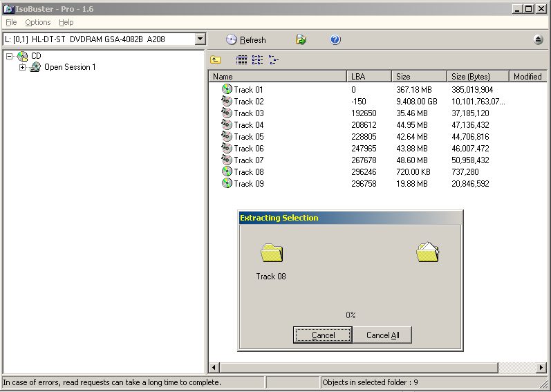Image resolution: width=551 pixels, height=392 pixels.
Task: Open help via blue question mark icon
Action: [x=335, y=39]
